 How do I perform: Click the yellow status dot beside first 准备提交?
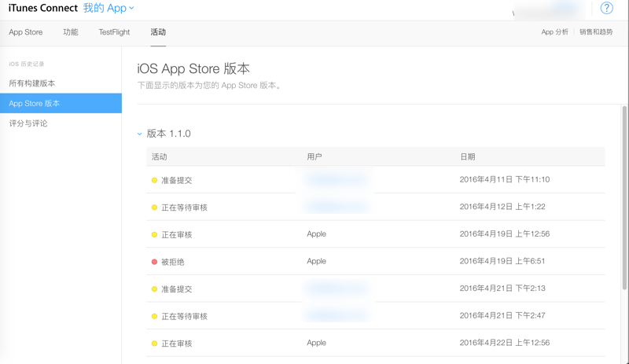coord(154,180)
